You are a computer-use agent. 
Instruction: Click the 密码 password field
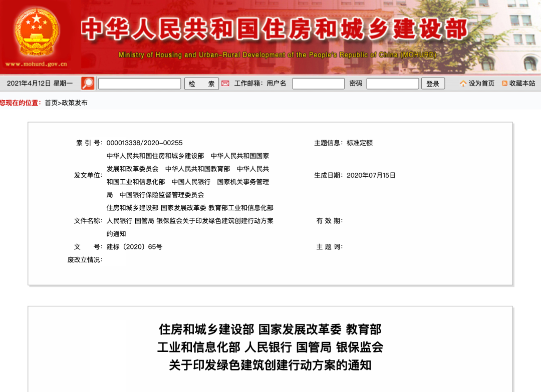(x=393, y=83)
